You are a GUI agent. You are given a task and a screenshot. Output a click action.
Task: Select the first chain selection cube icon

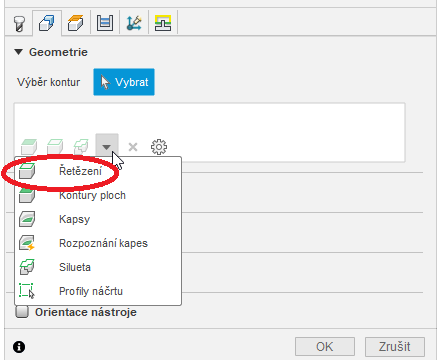click(x=29, y=147)
